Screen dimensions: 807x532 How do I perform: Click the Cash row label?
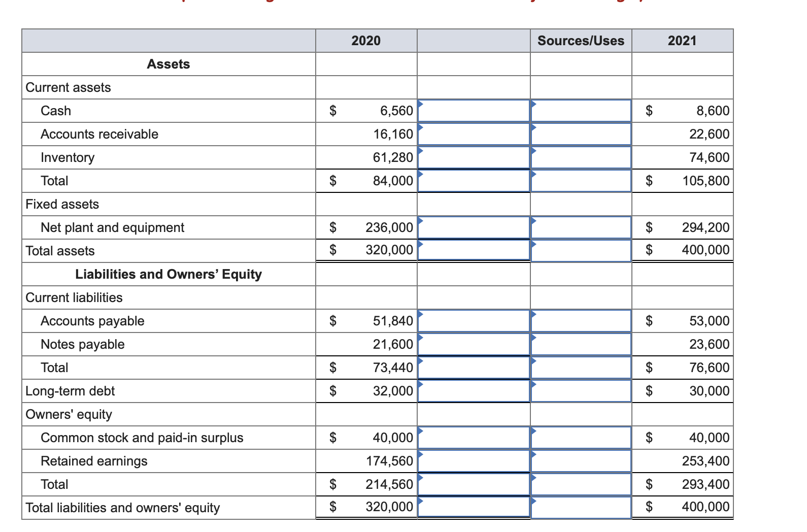[x=56, y=111]
